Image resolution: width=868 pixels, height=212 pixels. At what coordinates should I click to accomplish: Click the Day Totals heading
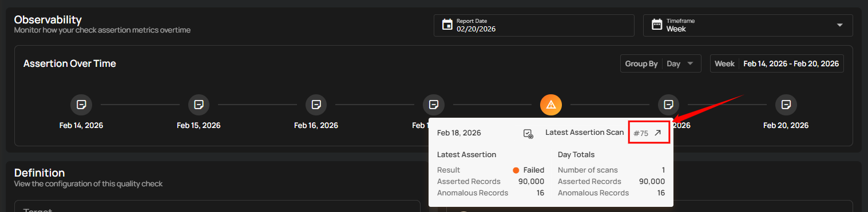576,154
